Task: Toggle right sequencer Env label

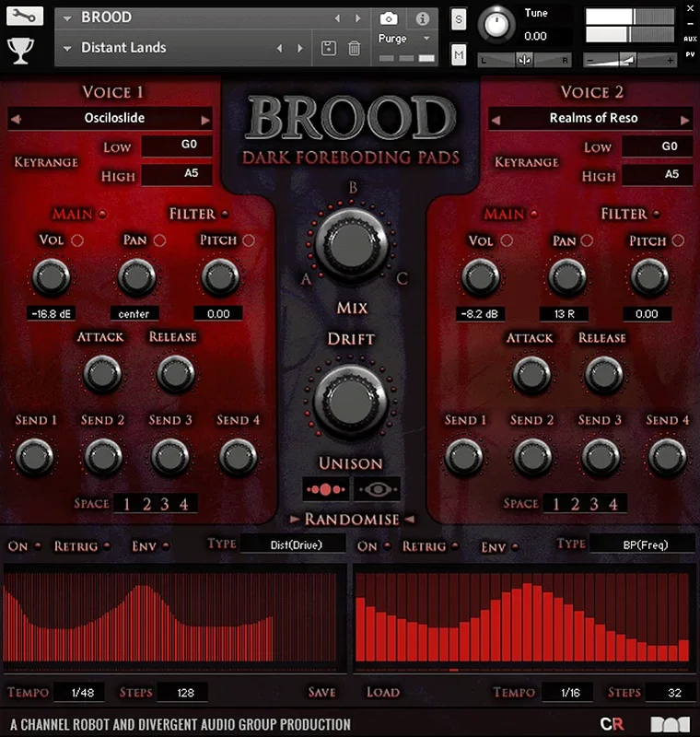Action: point(494,547)
